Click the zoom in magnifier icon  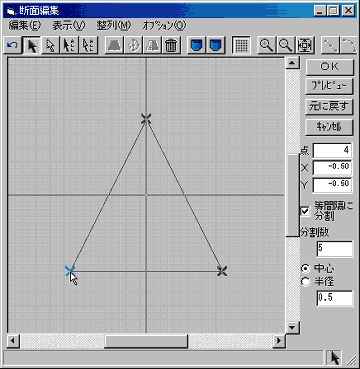[267, 45]
